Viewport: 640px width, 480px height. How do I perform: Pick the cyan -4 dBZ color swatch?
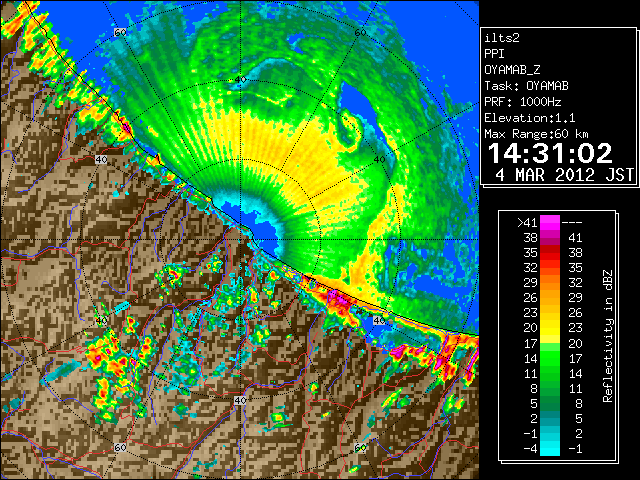549,449
